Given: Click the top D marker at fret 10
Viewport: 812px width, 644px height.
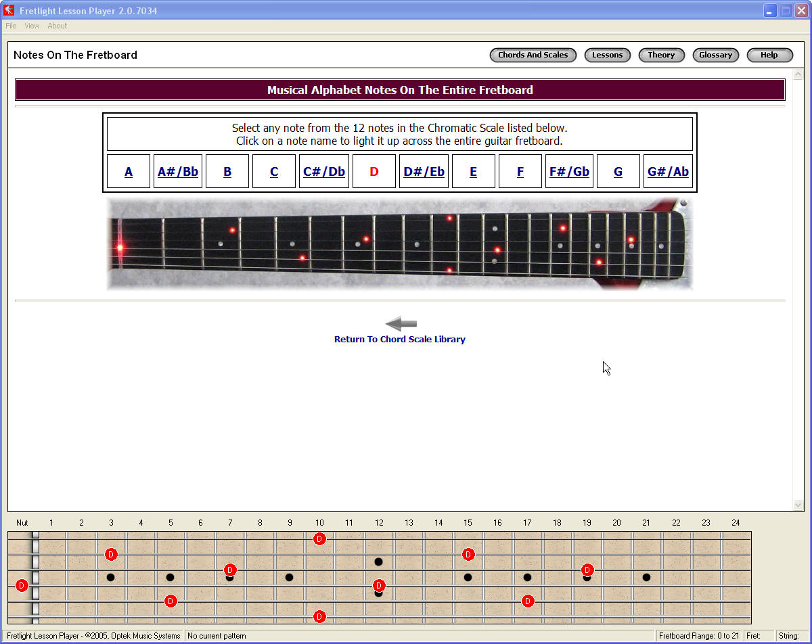Looking at the screenshot, I should pos(319,538).
